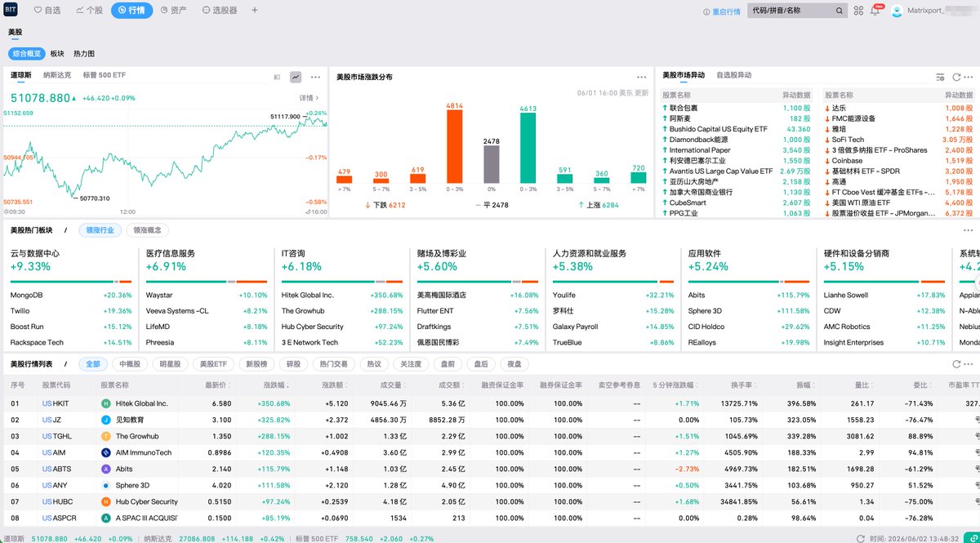980x543 pixels.
Task: Open the apps grid icon
Action: tap(860, 11)
